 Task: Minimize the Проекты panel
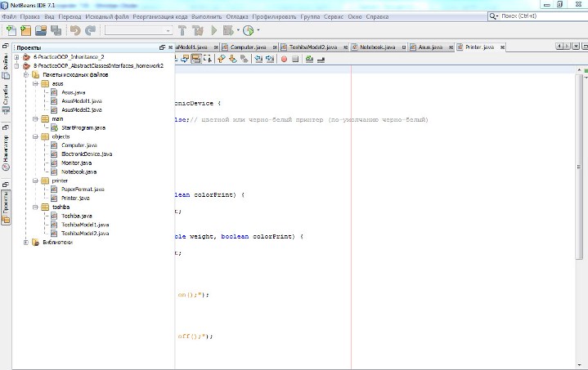(x=161, y=47)
